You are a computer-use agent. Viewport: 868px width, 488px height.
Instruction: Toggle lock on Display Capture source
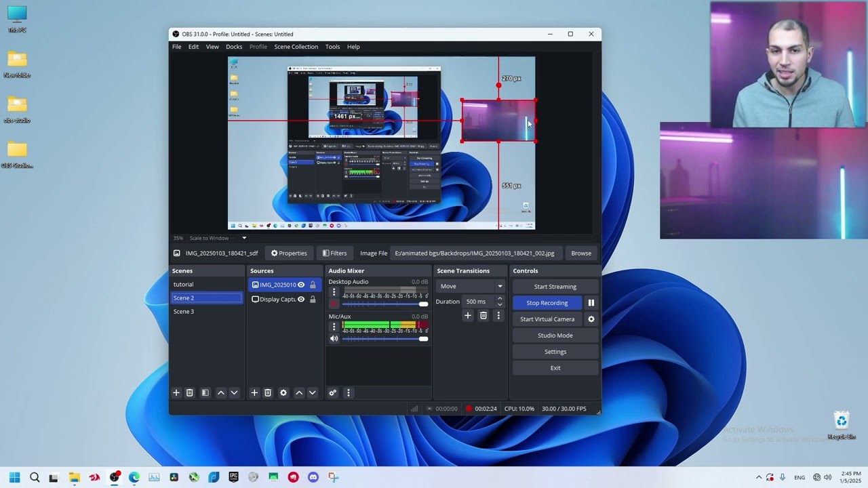pyautogui.click(x=313, y=300)
